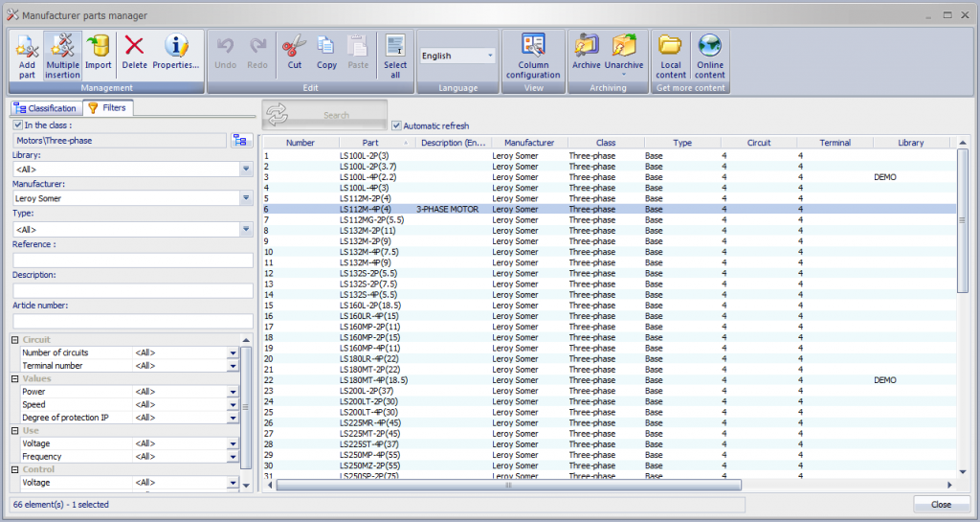Screen dimensions: 980x522
Task: Switch to the Classification tab
Action: [x=45, y=108]
